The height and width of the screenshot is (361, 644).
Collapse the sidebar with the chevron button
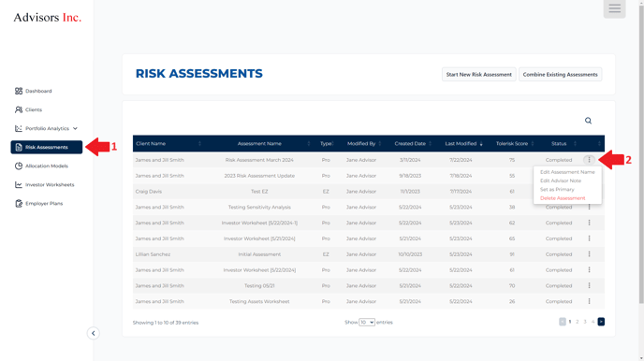click(94, 333)
